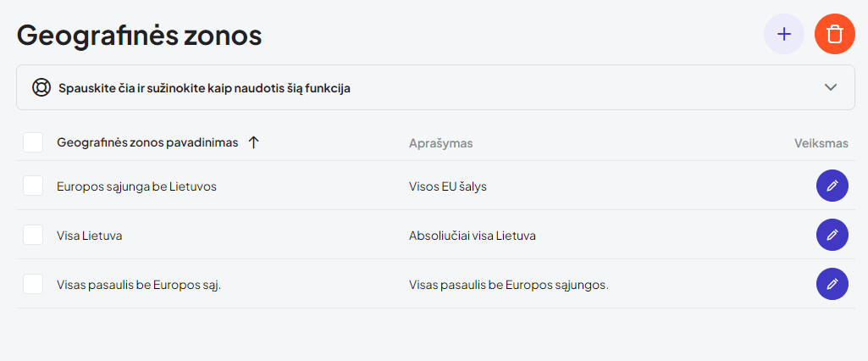Screen dimensions: 868x361
Task: Expand the help panel chevron
Action: pyautogui.click(x=831, y=87)
